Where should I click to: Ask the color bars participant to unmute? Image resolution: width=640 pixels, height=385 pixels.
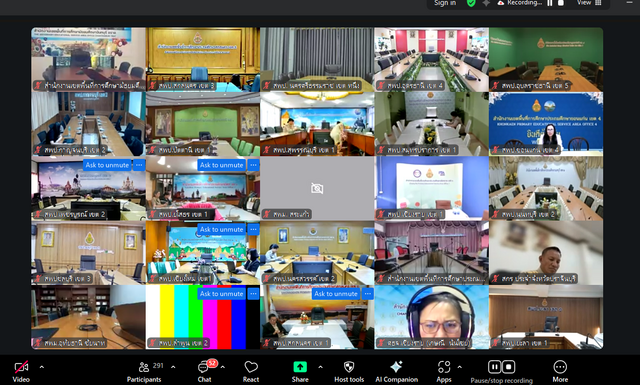(222, 294)
